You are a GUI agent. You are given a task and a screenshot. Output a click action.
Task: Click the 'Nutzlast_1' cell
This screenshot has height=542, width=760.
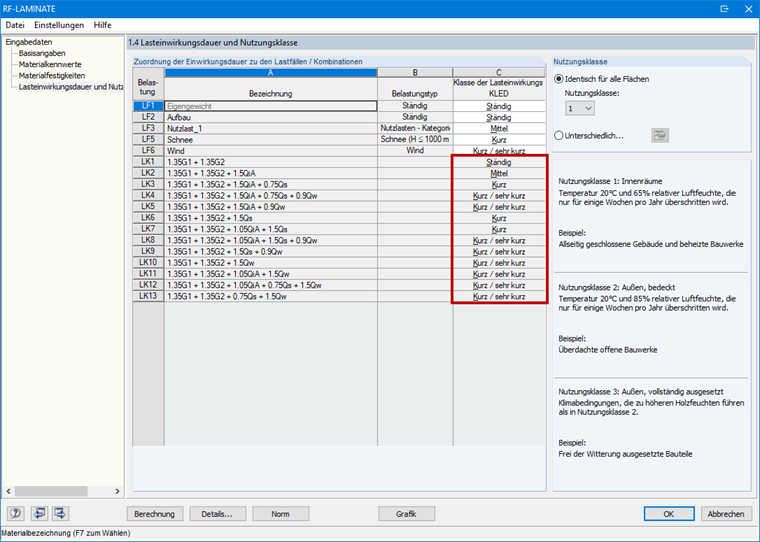tap(270, 128)
